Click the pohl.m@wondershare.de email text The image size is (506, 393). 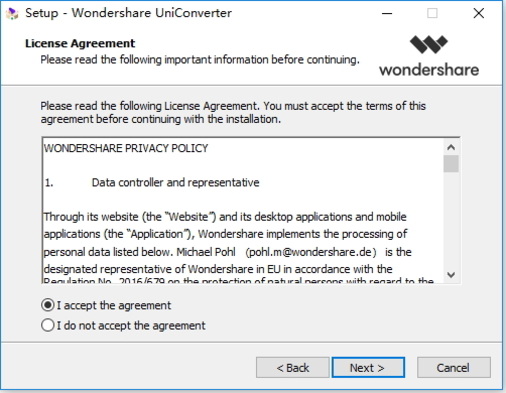[x=310, y=252]
